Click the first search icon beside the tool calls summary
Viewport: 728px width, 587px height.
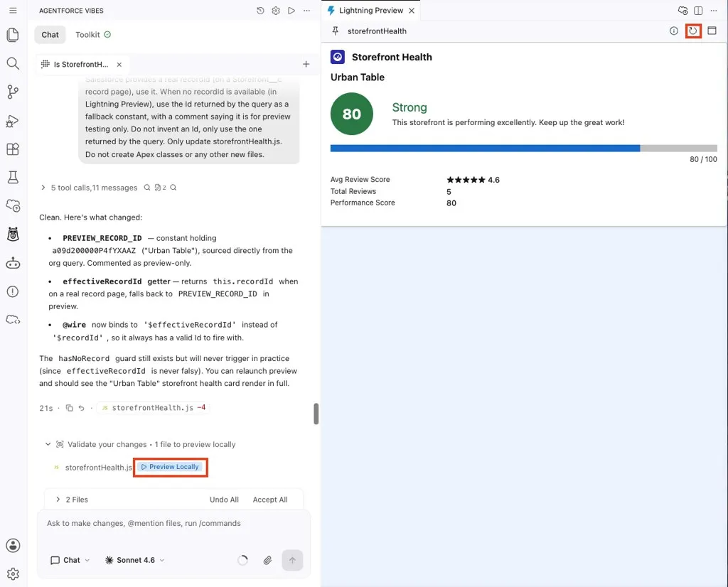(146, 188)
